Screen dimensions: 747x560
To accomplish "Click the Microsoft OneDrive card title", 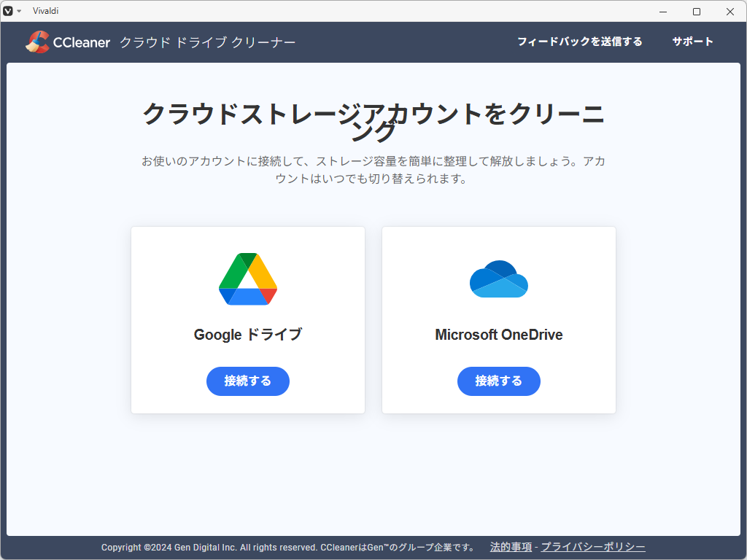I will pyautogui.click(x=499, y=334).
